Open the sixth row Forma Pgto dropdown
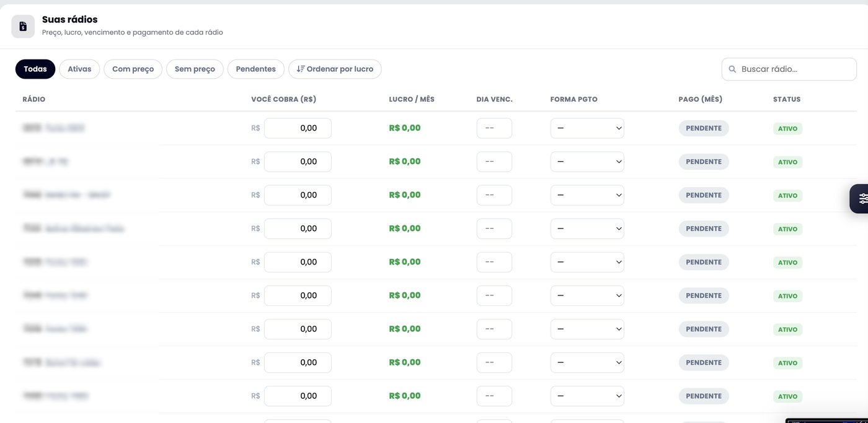868x423 pixels. 587,295
